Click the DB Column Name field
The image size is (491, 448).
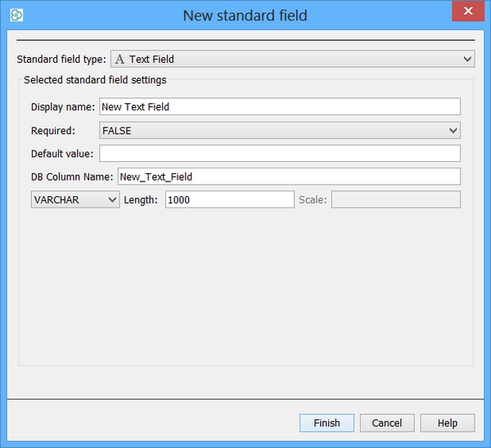coord(289,177)
